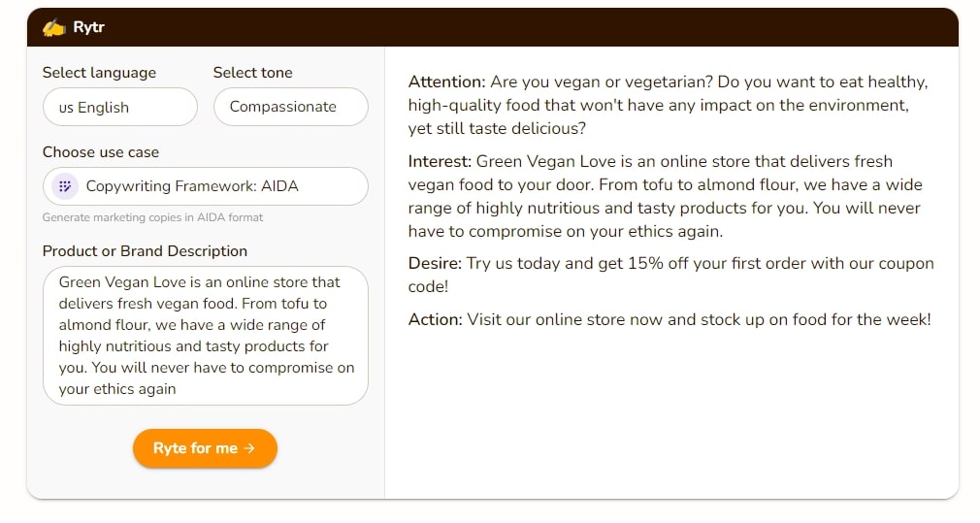Click the empty dark brown header bar
The width and height of the screenshot is (980, 523).
coord(534,27)
